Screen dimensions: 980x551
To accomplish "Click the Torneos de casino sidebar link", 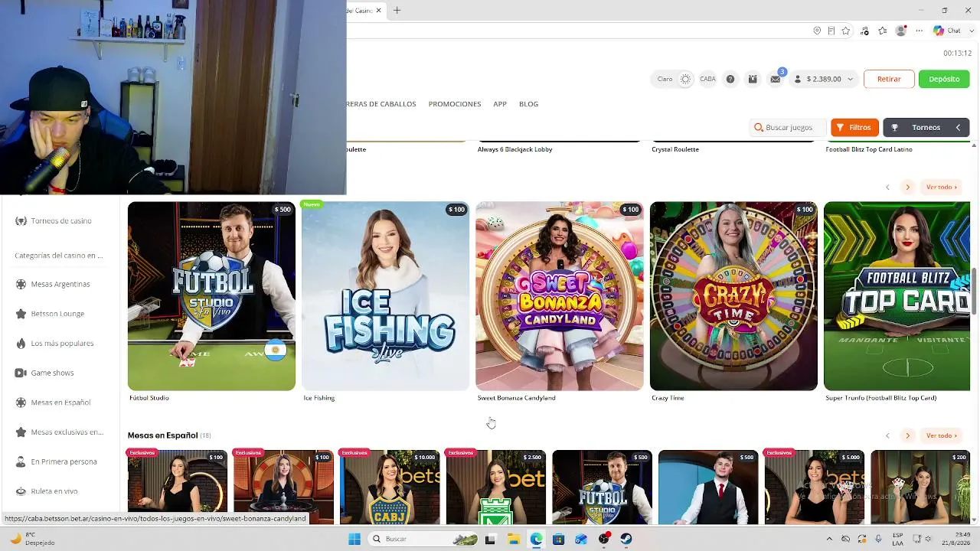I will [x=61, y=220].
